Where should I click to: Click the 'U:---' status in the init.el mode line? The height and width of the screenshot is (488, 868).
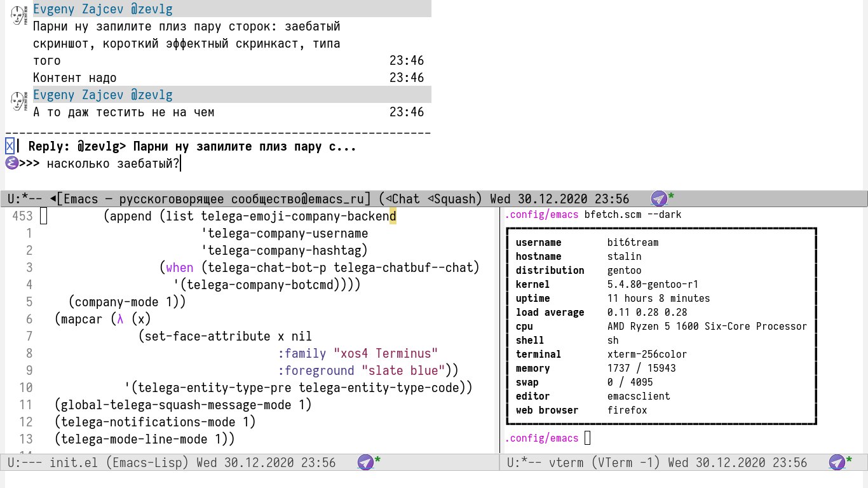(25, 463)
